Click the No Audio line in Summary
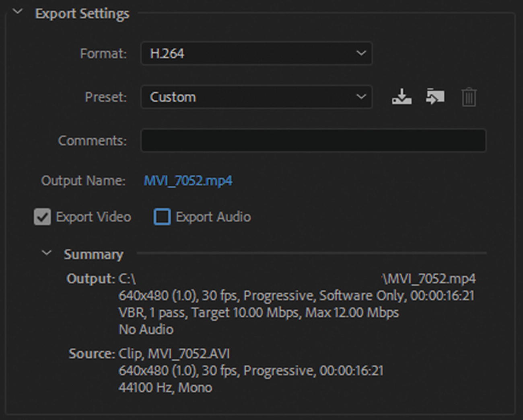Image resolution: width=523 pixels, height=420 pixels. point(146,330)
